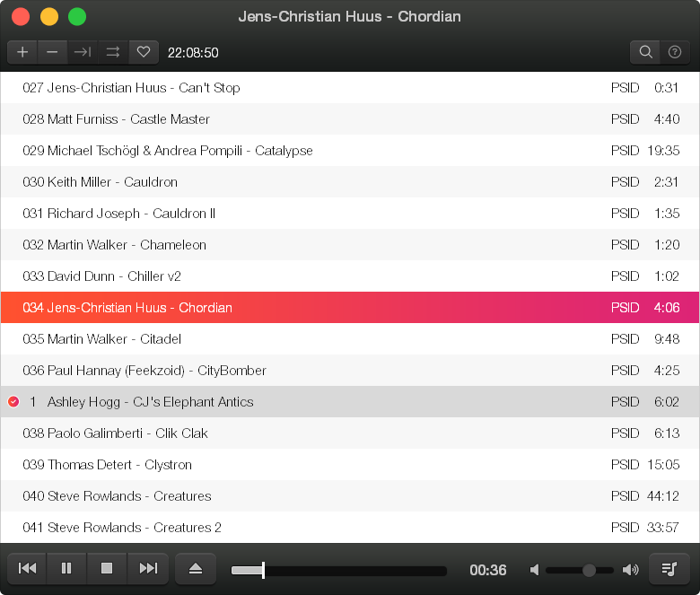Stop playback with the square button
The width and height of the screenshot is (700, 595).
point(107,568)
